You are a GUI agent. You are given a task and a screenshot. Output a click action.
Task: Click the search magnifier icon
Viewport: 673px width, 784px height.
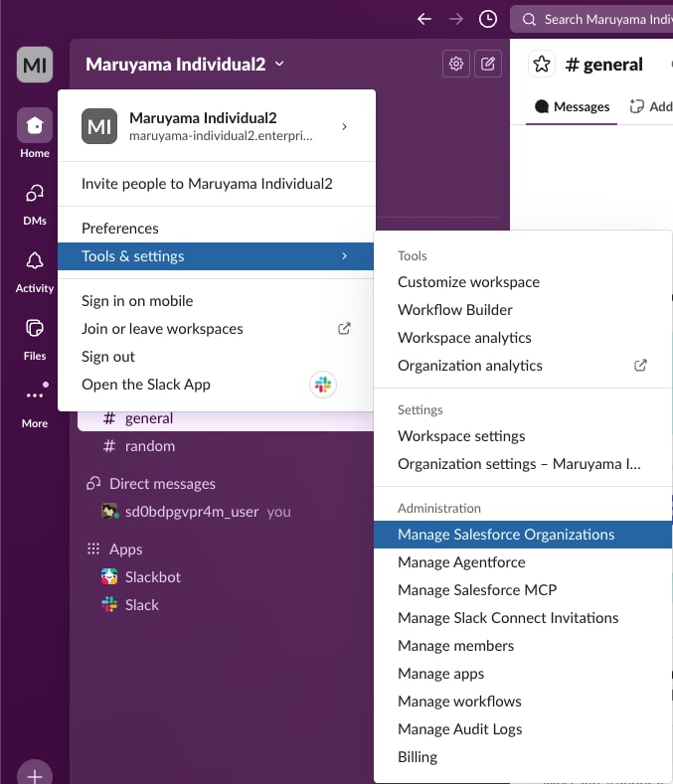point(529,20)
